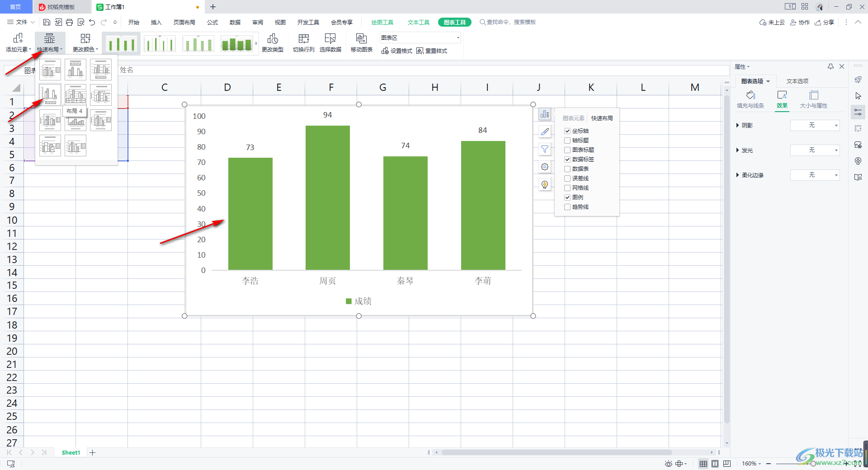868x470 pixels.
Task: Click the Undo arrow icon
Action: point(92,22)
